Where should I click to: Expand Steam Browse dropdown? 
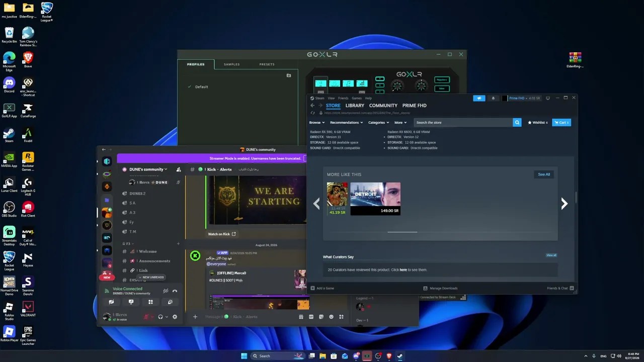[x=317, y=122]
